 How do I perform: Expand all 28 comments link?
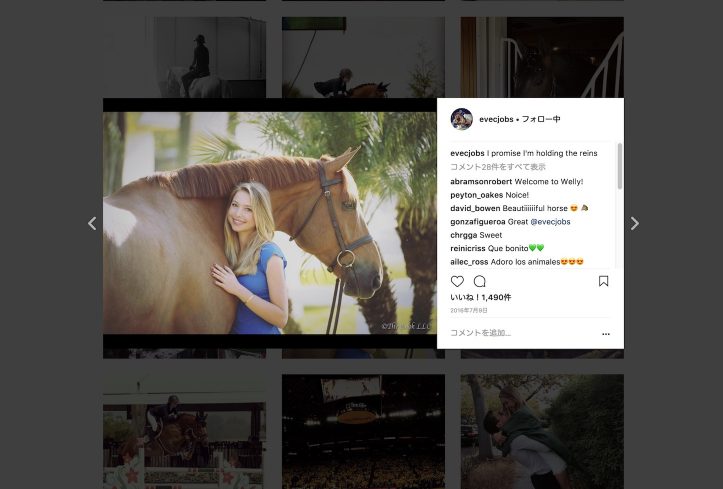click(497, 167)
